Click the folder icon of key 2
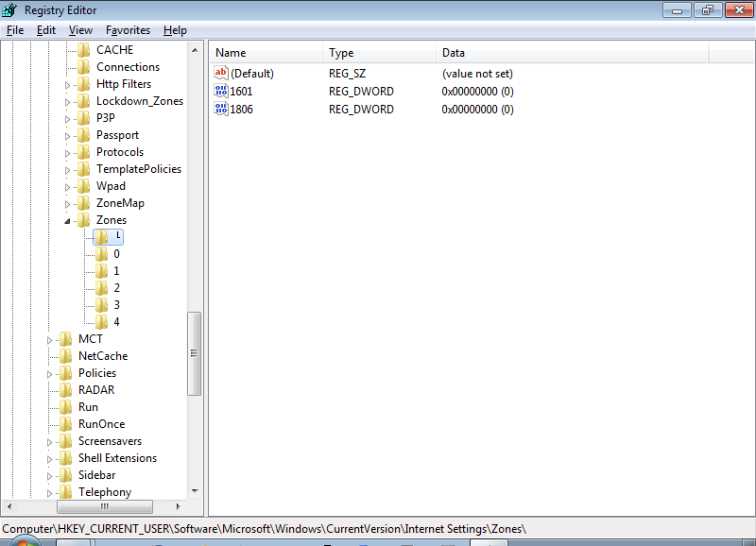This screenshot has height=546, width=756. pos(101,288)
